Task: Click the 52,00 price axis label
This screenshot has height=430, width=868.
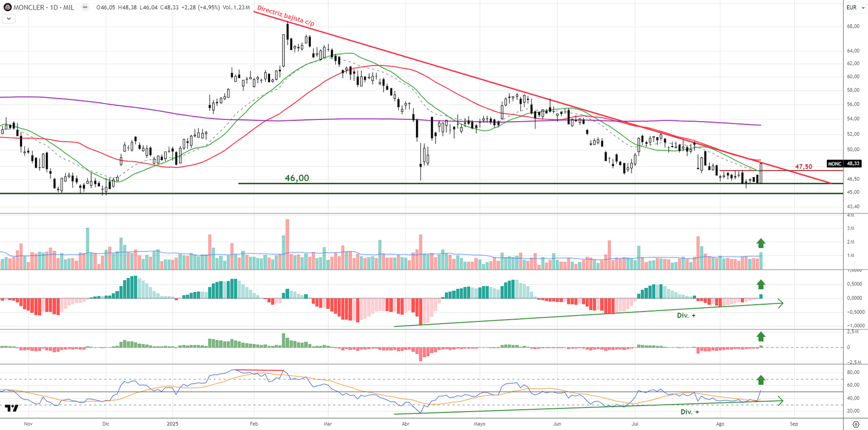Action: 853,134
